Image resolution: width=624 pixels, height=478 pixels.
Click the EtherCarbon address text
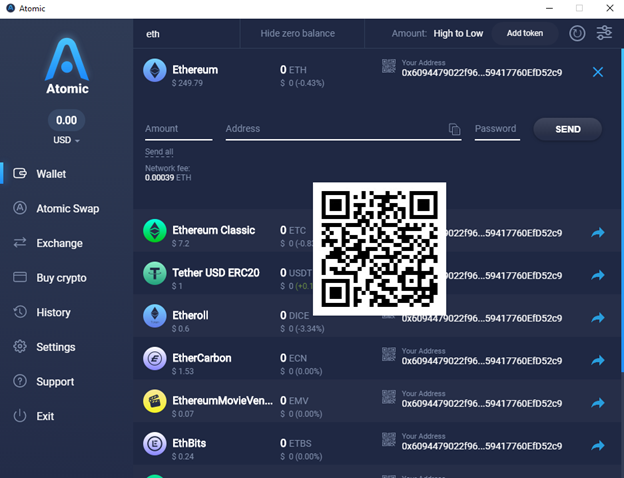[482, 361]
